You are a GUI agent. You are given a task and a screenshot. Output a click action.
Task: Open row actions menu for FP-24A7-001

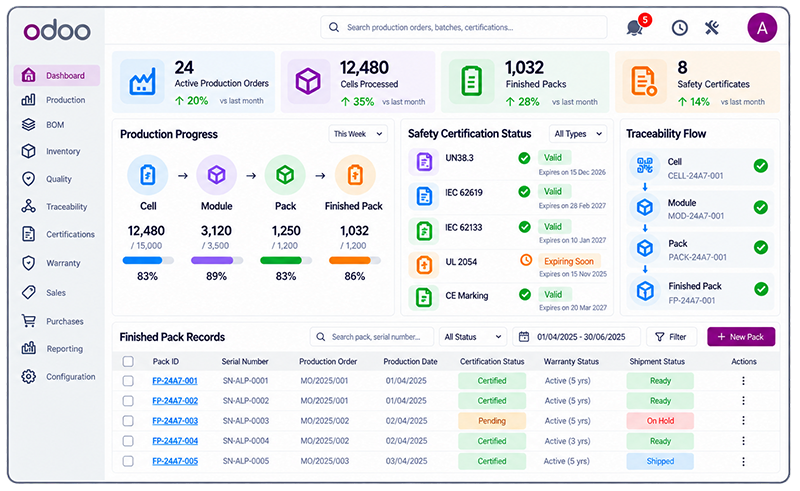[x=743, y=381]
